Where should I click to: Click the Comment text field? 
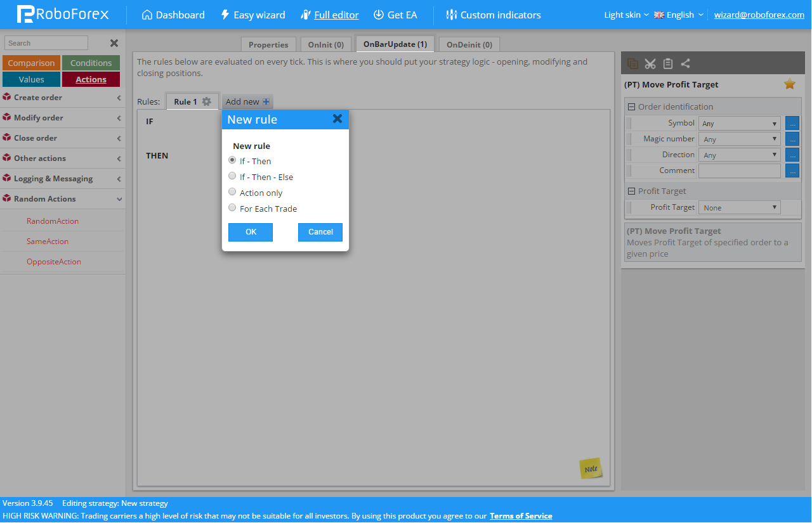click(739, 171)
